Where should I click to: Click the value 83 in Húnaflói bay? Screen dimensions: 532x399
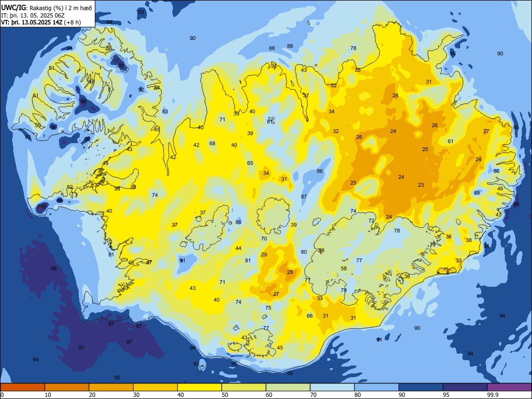click(165, 111)
